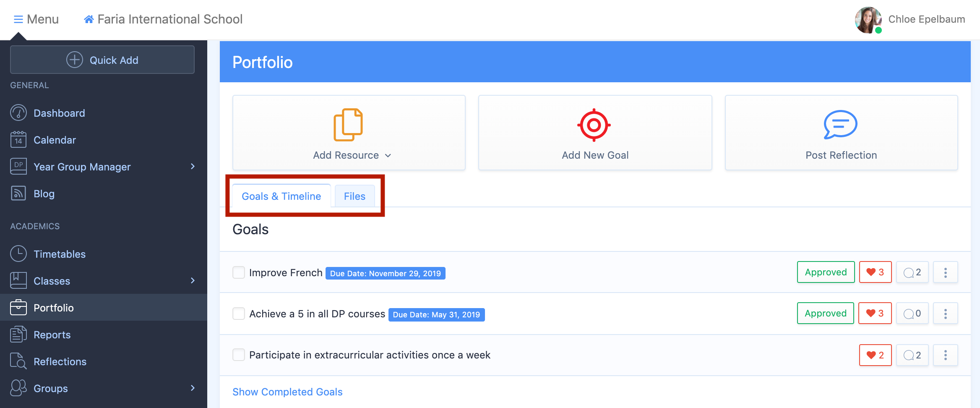
Task: Tick the extracurricular activities goal checkbox
Action: tap(239, 355)
